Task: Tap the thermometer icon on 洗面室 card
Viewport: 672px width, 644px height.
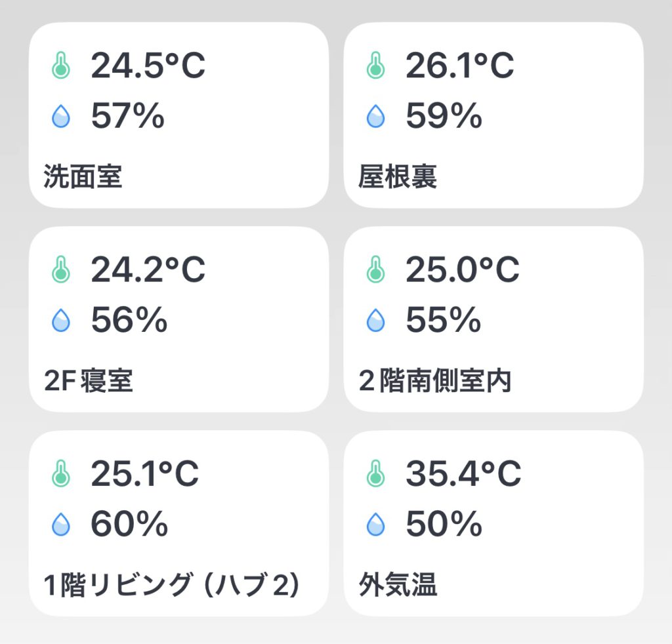Action: [61, 66]
